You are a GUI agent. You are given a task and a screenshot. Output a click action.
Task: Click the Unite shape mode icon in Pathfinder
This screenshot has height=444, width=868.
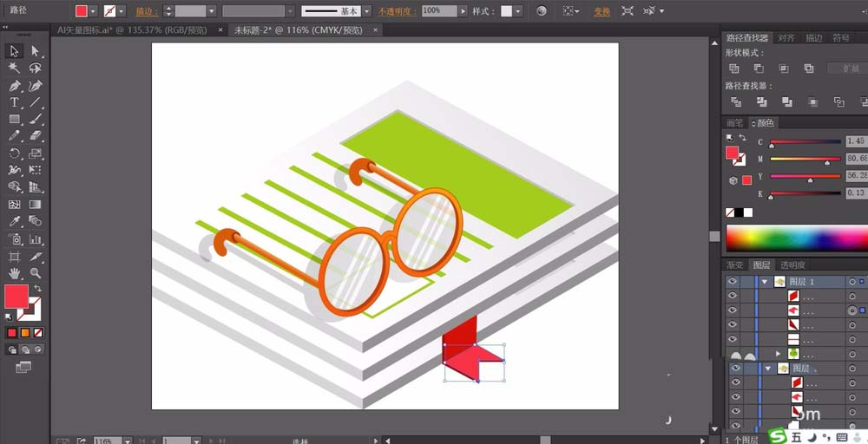pos(734,69)
